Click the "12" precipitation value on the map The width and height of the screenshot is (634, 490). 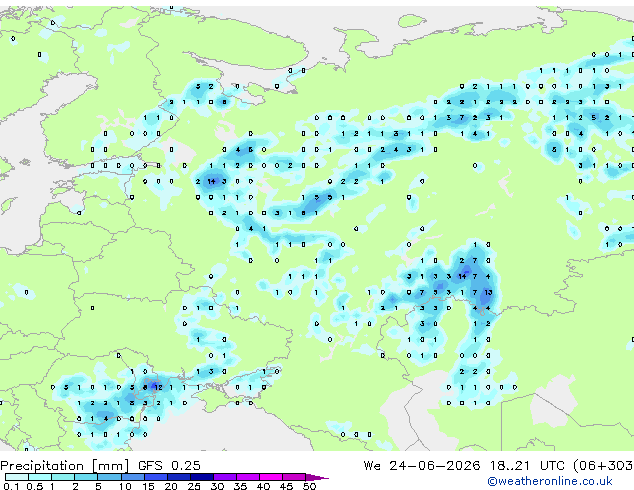tap(158, 387)
